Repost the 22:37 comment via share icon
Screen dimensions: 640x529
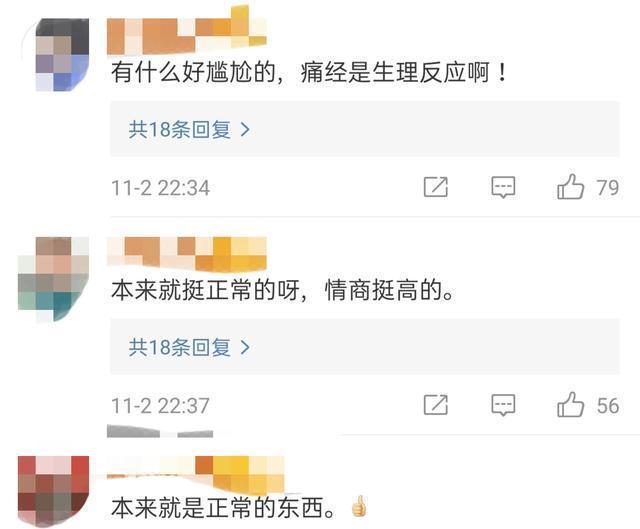436,405
